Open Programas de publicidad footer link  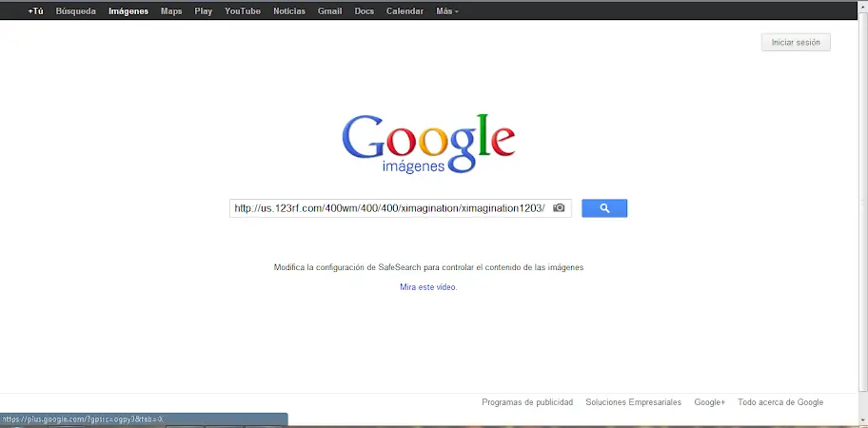click(x=527, y=402)
